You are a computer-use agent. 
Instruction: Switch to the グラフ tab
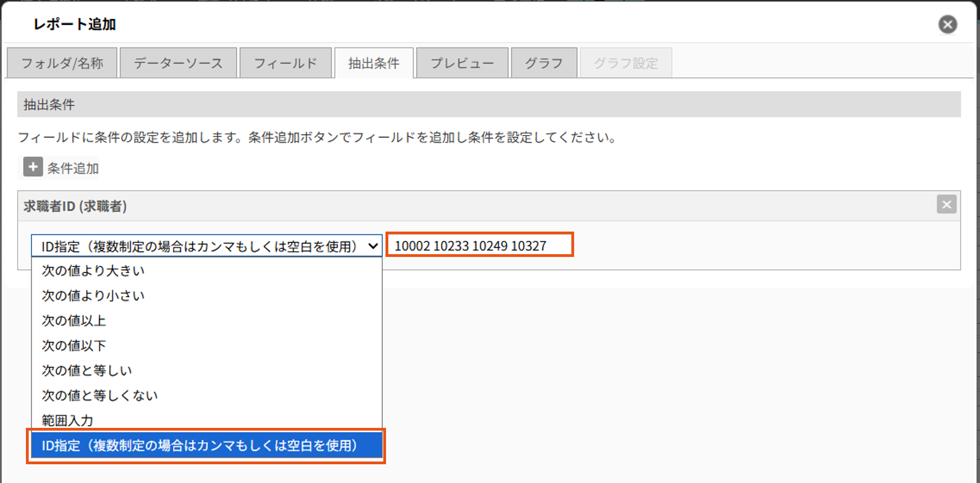tap(544, 63)
